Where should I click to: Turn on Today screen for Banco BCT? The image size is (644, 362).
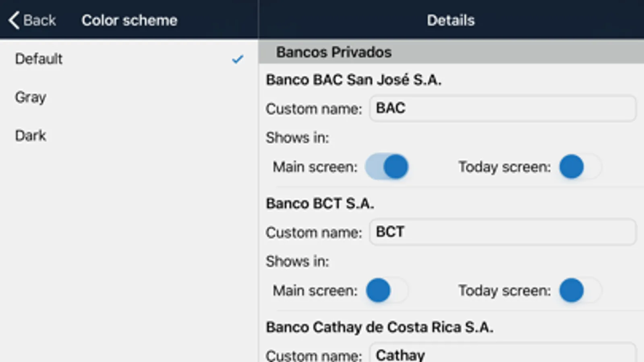point(580,290)
